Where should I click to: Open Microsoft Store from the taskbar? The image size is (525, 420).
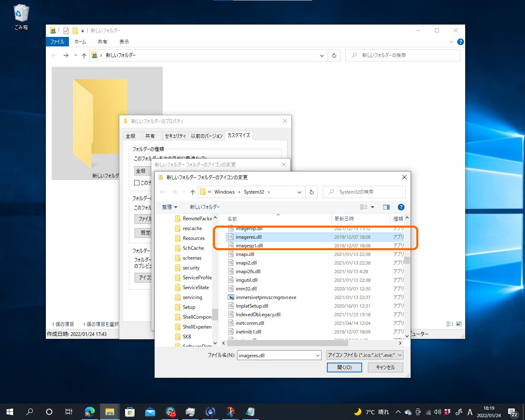(x=130, y=411)
